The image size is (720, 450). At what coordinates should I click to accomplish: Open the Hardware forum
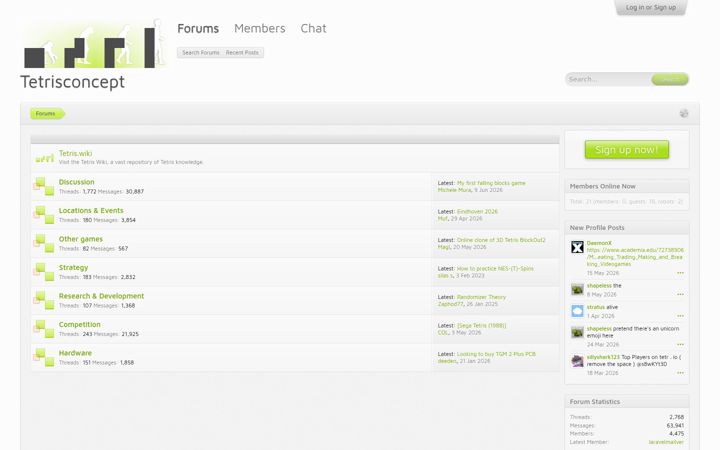75,353
